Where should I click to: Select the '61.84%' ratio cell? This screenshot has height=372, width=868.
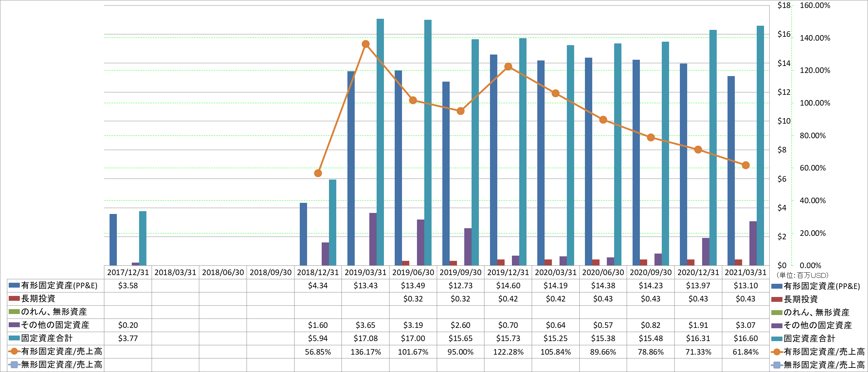click(746, 352)
